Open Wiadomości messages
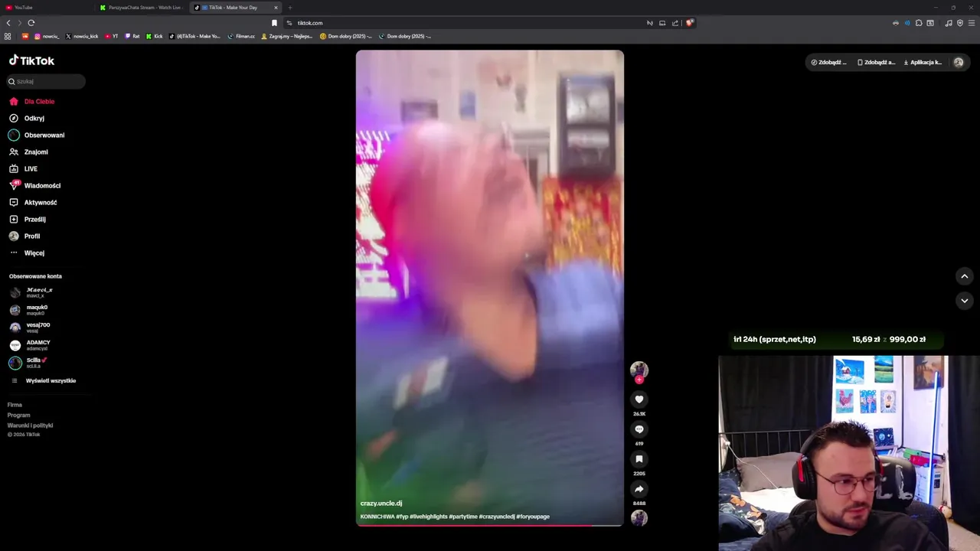Viewport: 980px width, 551px height. click(x=34, y=185)
